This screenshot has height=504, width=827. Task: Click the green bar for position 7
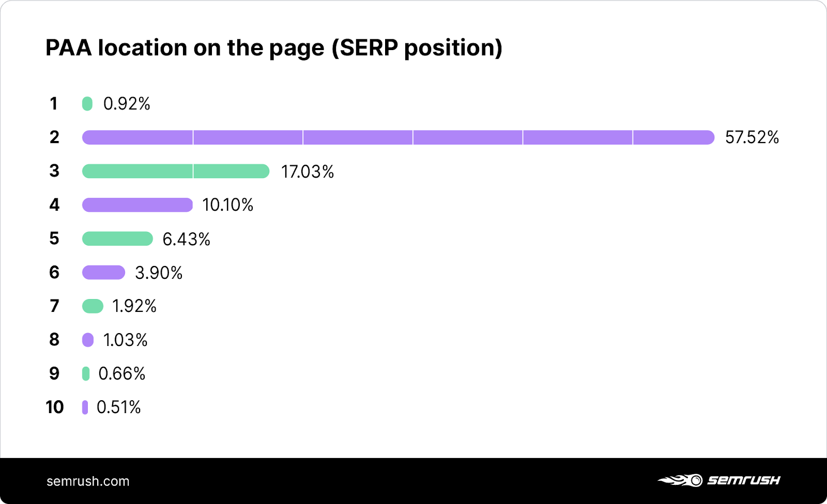(93, 306)
